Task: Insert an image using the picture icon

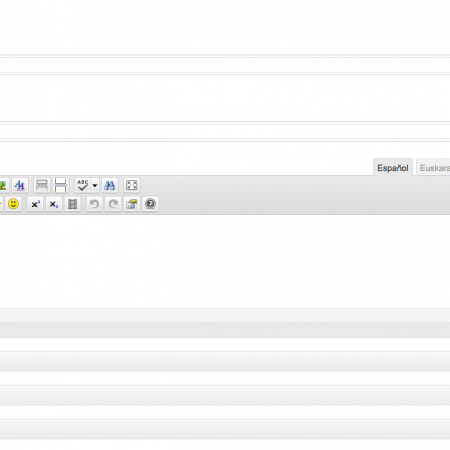Action: (3, 185)
